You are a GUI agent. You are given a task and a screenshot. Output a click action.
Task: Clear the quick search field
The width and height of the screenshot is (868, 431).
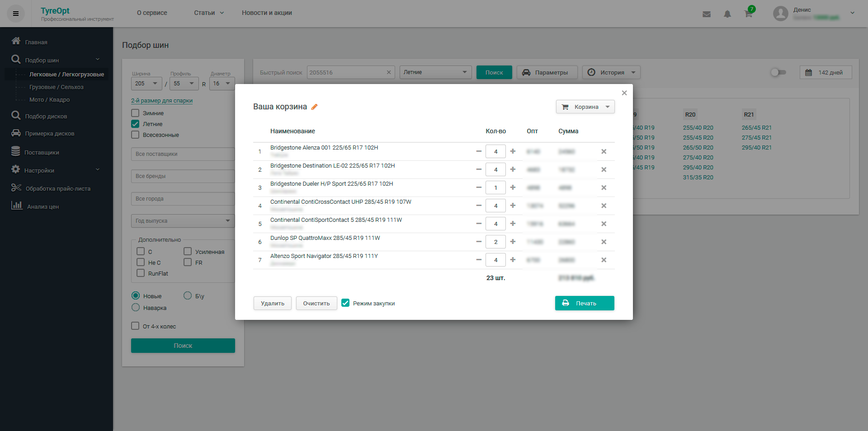[389, 72]
